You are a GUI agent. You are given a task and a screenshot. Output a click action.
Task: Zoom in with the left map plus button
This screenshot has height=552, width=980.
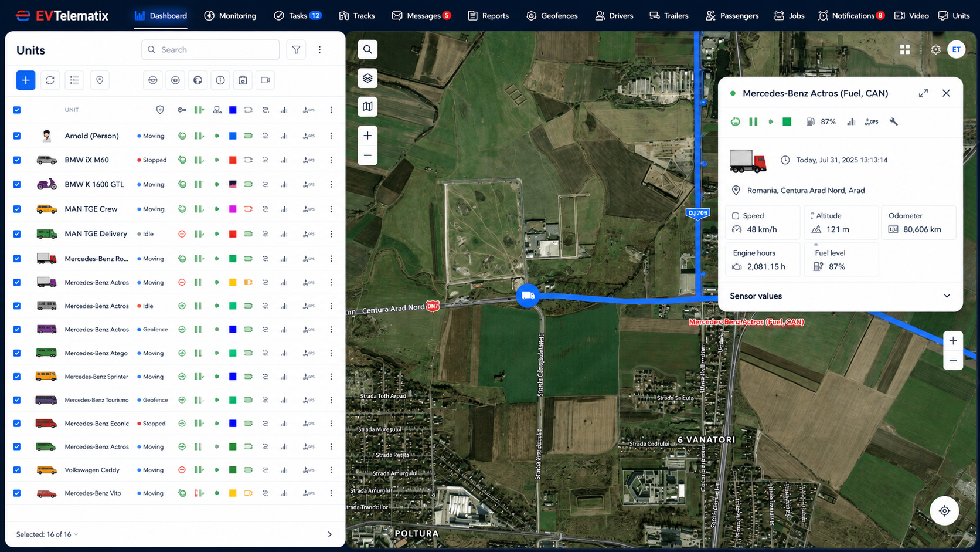(x=367, y=136)
